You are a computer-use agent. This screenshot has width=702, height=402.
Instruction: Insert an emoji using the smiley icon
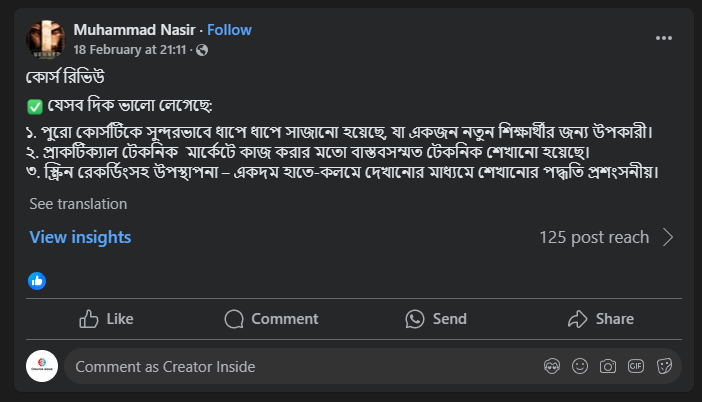(579, 366)
